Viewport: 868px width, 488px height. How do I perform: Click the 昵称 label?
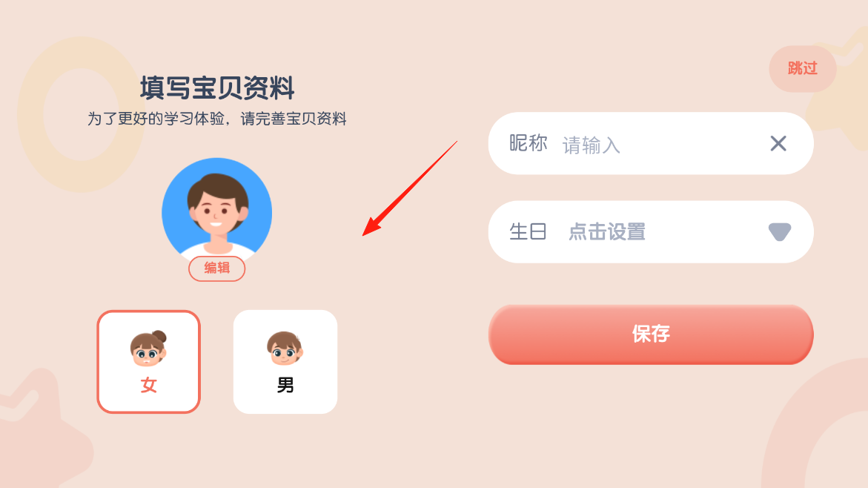pyautogui.click(x=528, y=143)
